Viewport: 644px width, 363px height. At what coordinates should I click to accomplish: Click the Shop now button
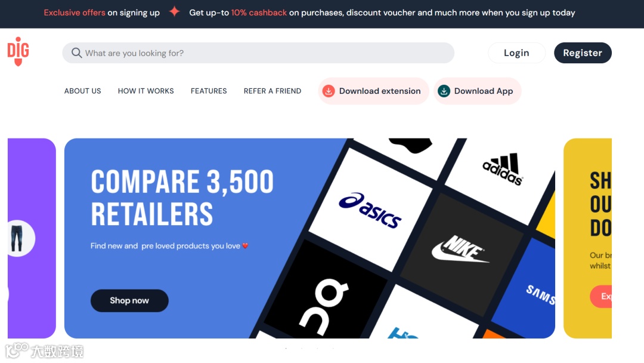(x=129, y=300)
